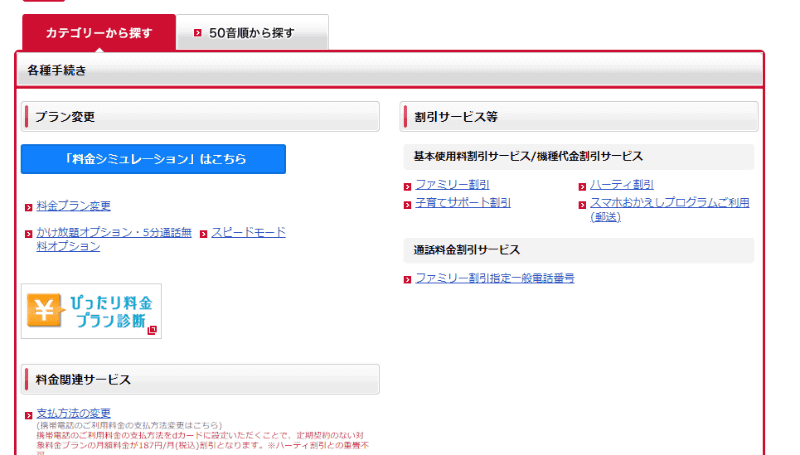Click the yen icon in the plan banner

[44, 310]
